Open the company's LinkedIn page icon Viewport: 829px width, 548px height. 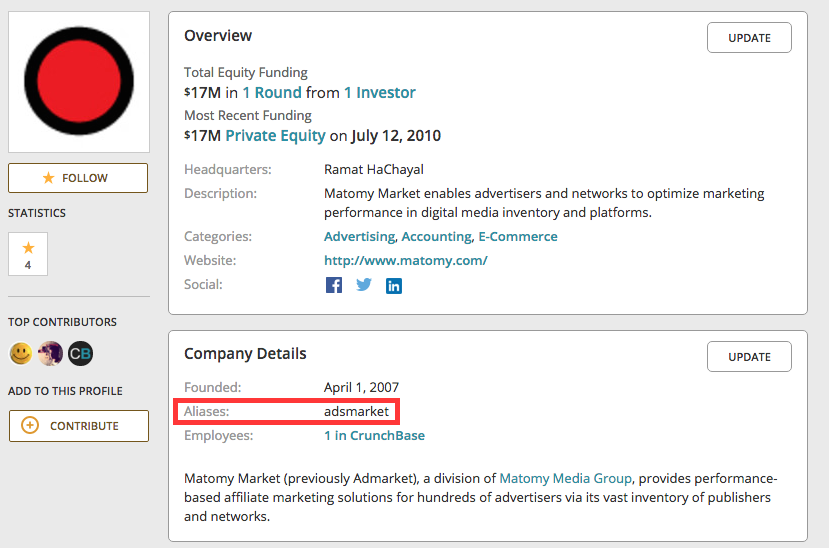(x=394, y=286)
